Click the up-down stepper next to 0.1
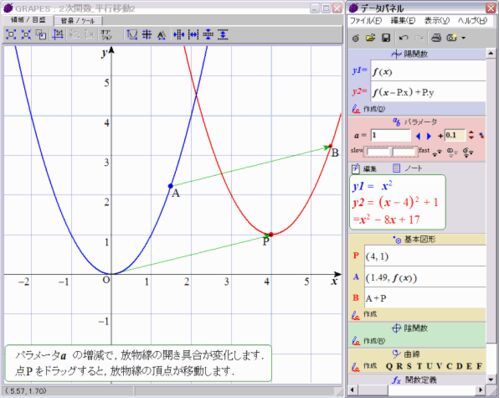The width and height of the screenshot is (500, 398). pyautogui.click(x=471, y=135)
